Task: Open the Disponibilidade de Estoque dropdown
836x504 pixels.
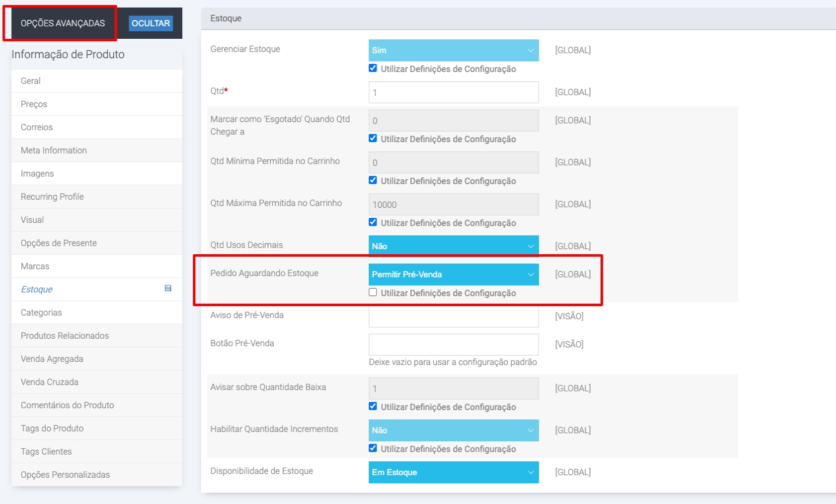Action: 453,472
